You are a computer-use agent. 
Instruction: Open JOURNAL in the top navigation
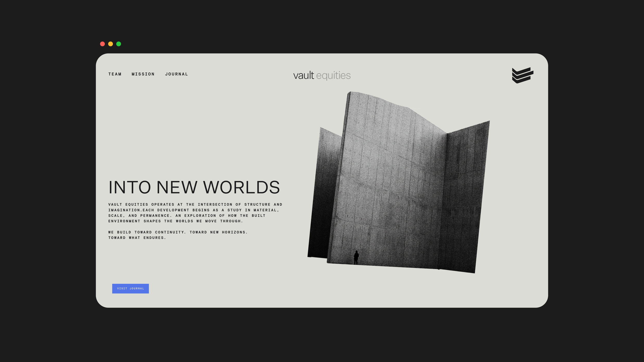tap(176, 74)
